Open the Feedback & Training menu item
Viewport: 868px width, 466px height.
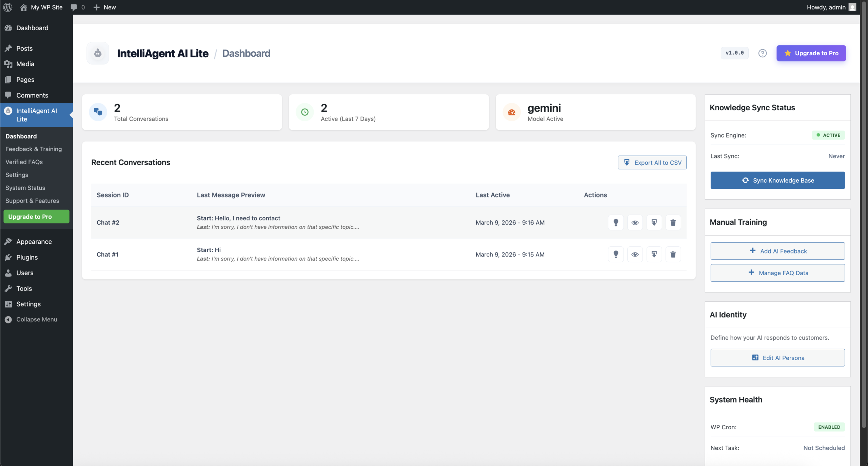click(34, 149)
